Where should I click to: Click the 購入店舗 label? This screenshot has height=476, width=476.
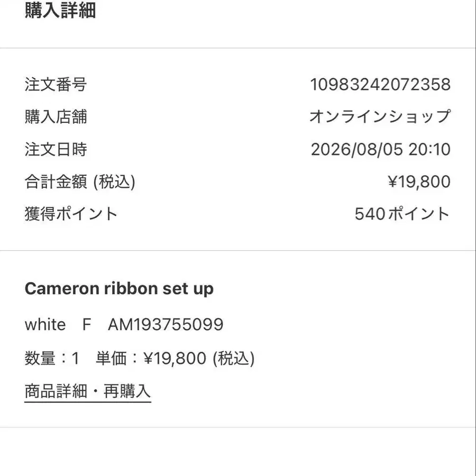[56, 117]
